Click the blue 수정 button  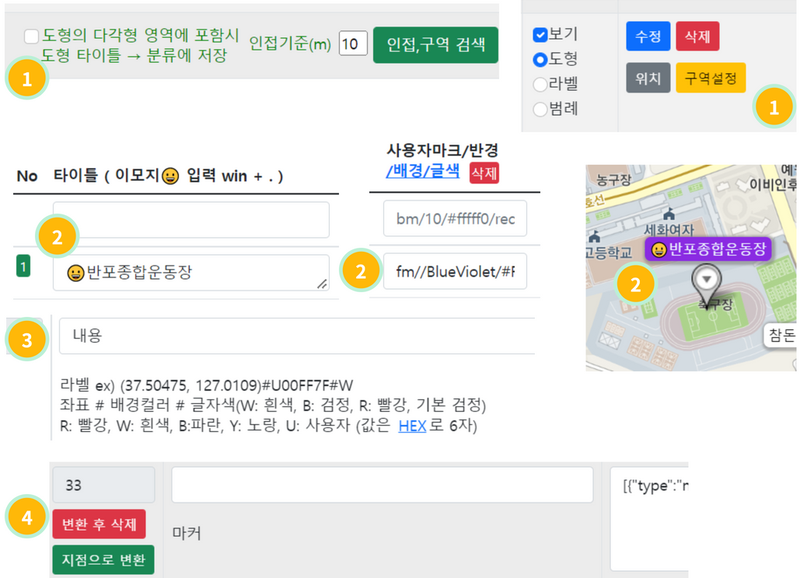[x=648, y=36]
